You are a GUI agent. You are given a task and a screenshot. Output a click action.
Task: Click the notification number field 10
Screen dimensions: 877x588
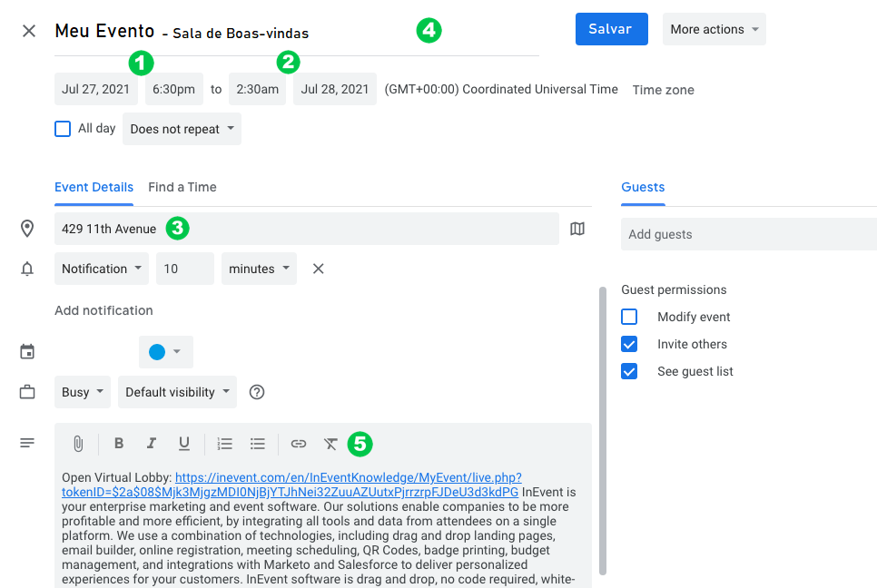pyautogui.click(x=184, y=269)
